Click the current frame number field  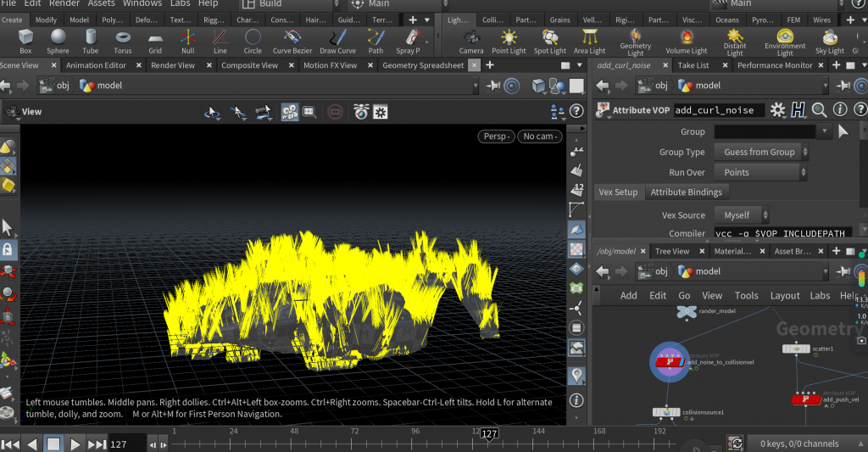(x=126, y=444)
